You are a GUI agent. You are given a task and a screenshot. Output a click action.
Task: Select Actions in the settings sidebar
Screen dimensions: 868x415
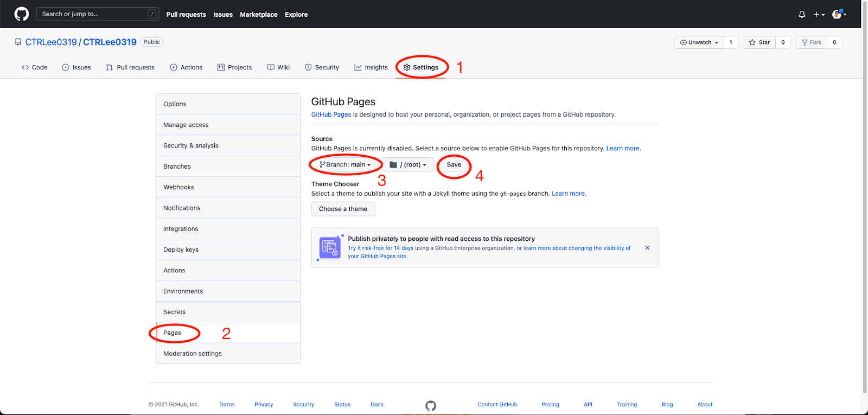pyautogui.click(x=228, y=270)
